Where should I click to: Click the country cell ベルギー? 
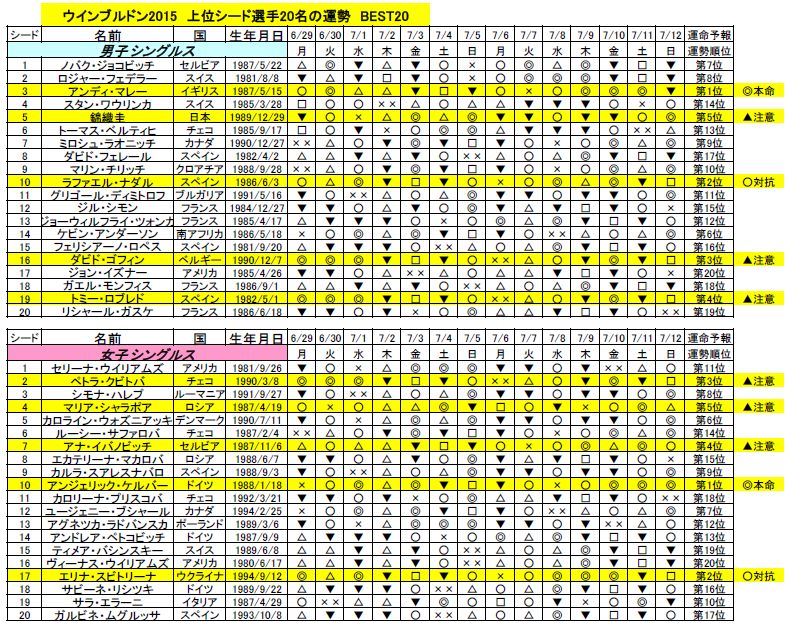point(200,260)
